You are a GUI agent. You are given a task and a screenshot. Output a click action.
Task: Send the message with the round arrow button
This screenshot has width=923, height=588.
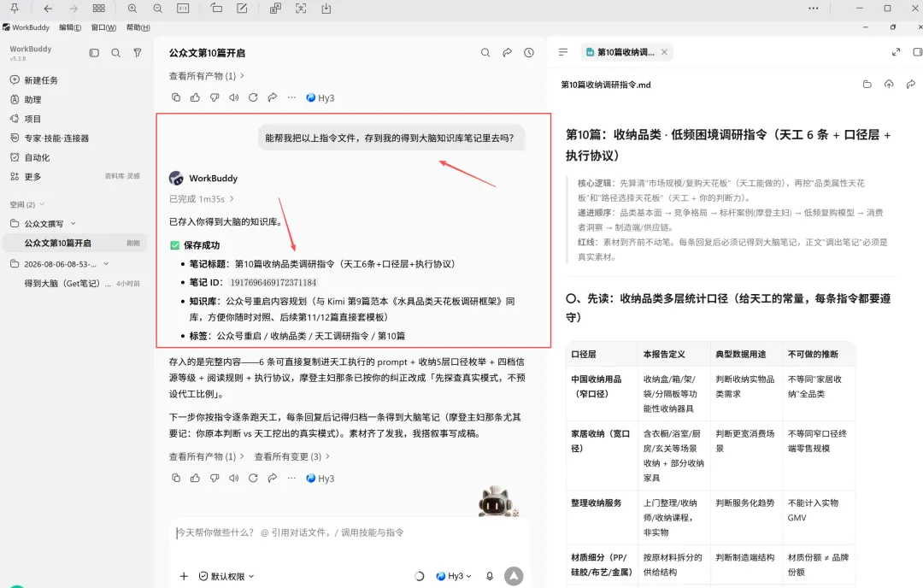coord(514,576)
